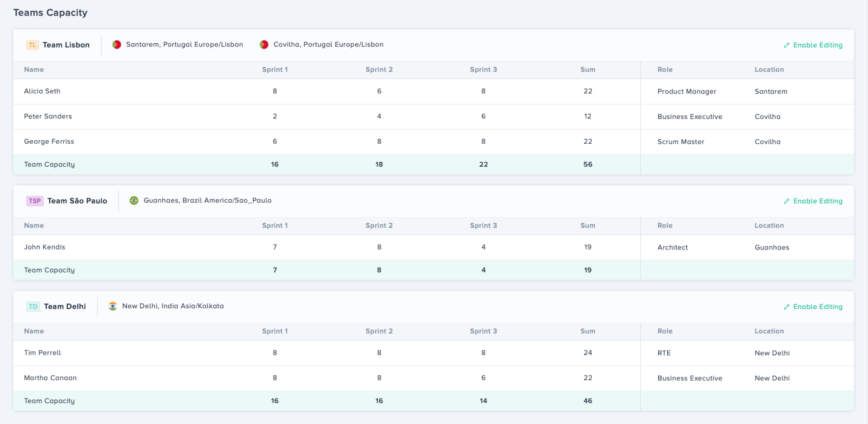The height and width of the screenshot is (424, 868).
Task: Select the TL badge for Team Lisbon
Action: click(x=32, y=45)
